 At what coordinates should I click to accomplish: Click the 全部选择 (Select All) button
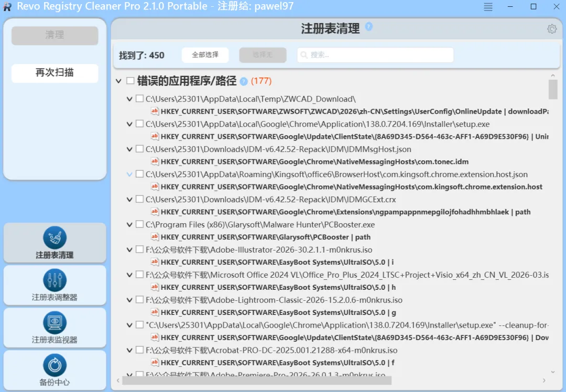(x=205, y=55)
